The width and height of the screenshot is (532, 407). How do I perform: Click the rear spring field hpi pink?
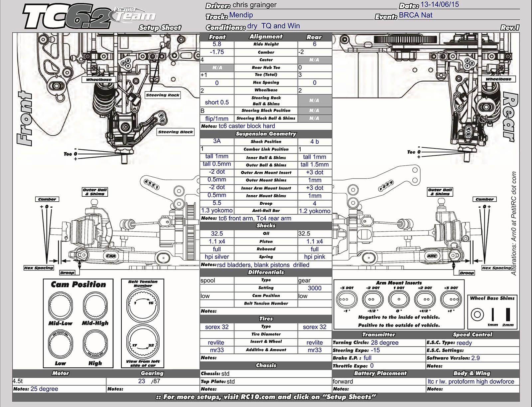coord(315,257)
